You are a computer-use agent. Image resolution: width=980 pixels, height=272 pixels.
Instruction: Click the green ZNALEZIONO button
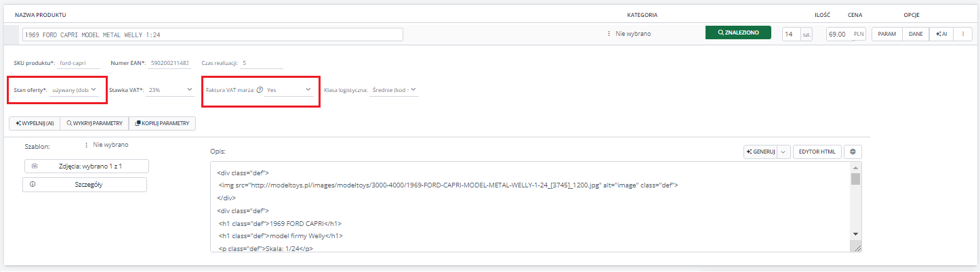tap(738, 33)
